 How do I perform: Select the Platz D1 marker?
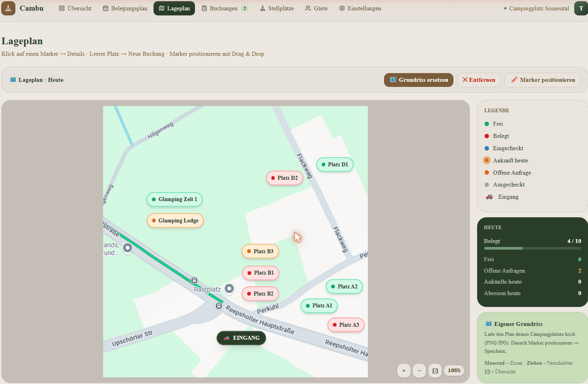click(335, 164)
